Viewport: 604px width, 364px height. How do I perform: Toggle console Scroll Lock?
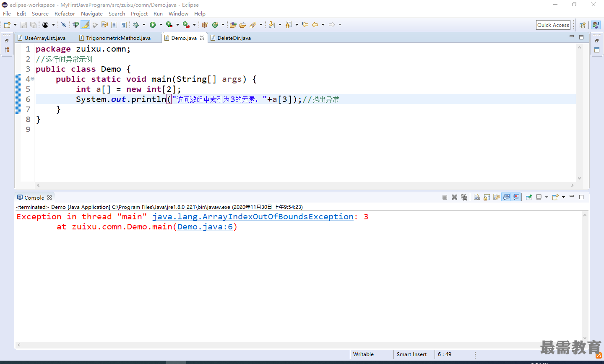(x=487, y=197)
